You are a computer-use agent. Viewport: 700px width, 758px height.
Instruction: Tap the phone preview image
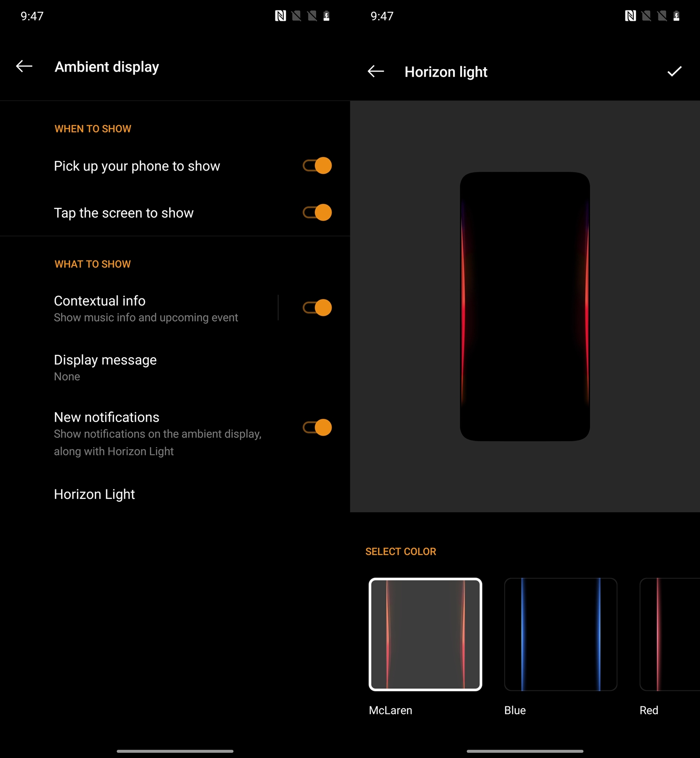click(x=525, y=307)
